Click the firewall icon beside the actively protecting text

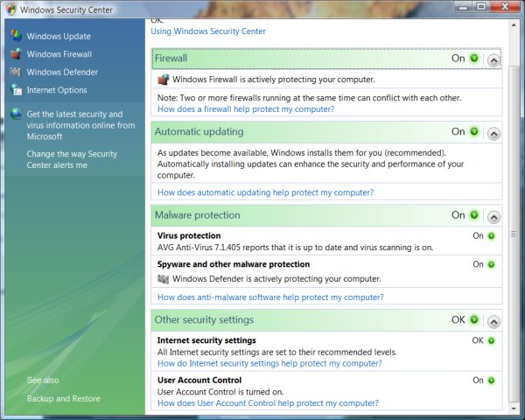(x=163, y=80)
